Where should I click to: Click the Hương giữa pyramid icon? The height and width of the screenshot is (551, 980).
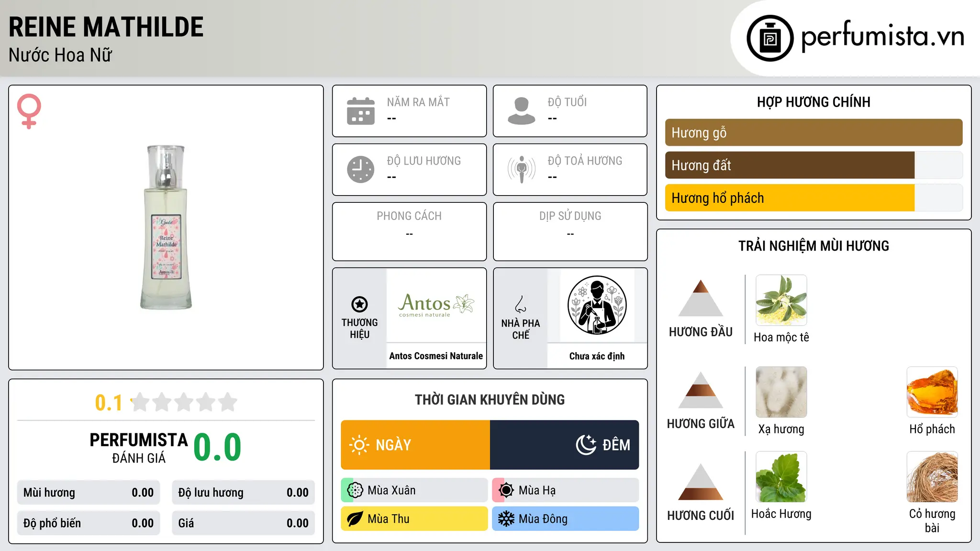701,390
